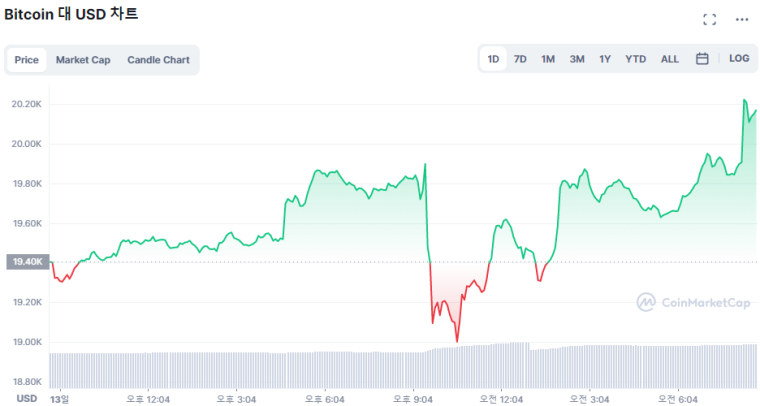This screenshot has width=760, height=406.
Task: Click the CoinMarketCap watermark logo
Action: pyautogui.click(x=693, y=301)
